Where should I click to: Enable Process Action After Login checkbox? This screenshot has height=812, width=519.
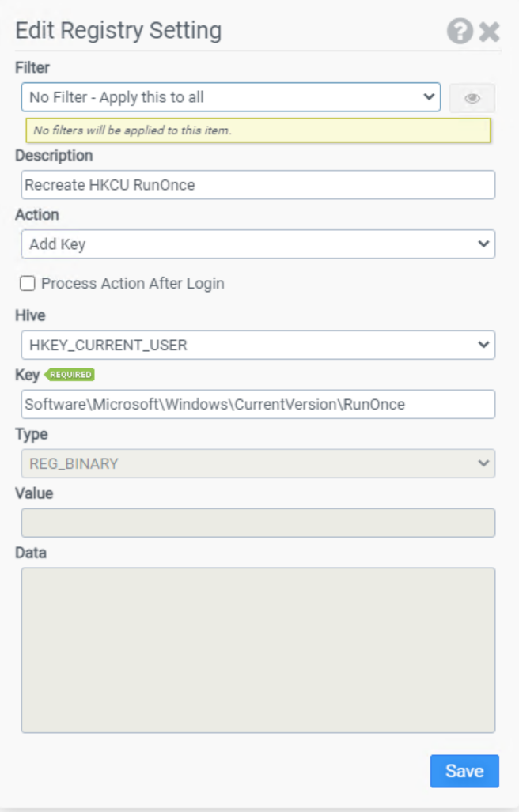point(28,283)
